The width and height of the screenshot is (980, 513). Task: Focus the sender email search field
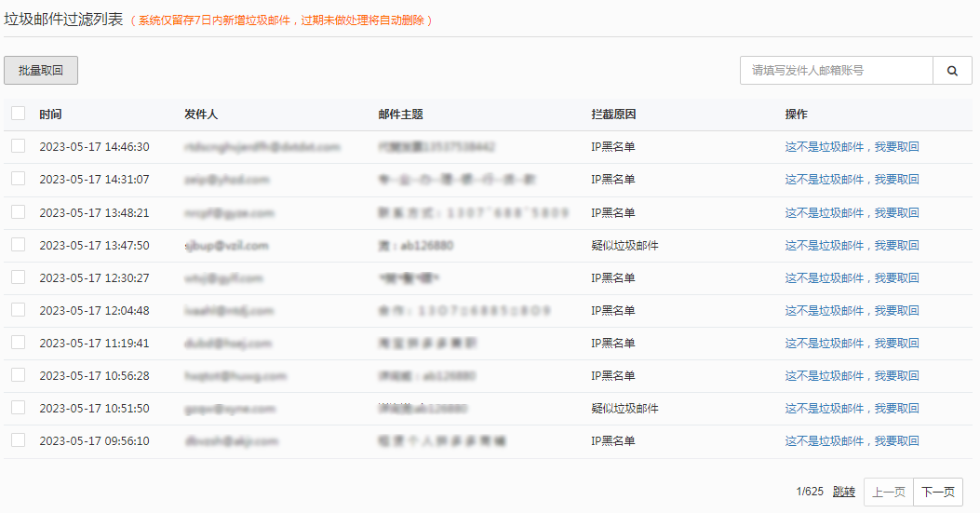tap(837, 71)
